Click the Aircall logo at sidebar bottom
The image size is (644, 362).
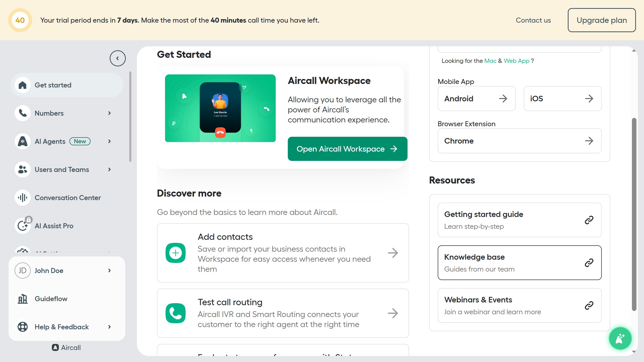point(66,347)
